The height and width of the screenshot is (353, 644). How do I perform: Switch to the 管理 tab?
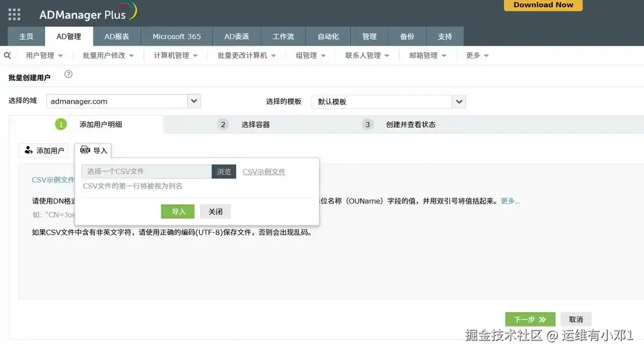tap(369, 36)
